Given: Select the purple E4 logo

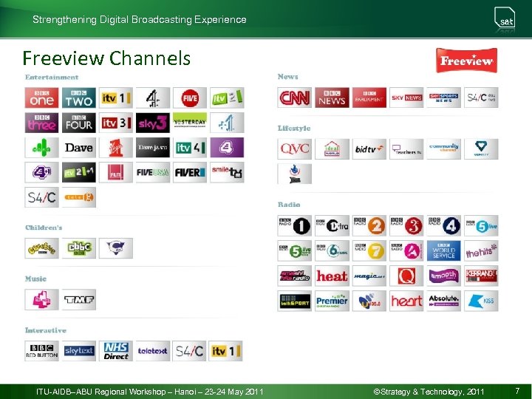Looking at the screenshot, I should pos(227,148).
